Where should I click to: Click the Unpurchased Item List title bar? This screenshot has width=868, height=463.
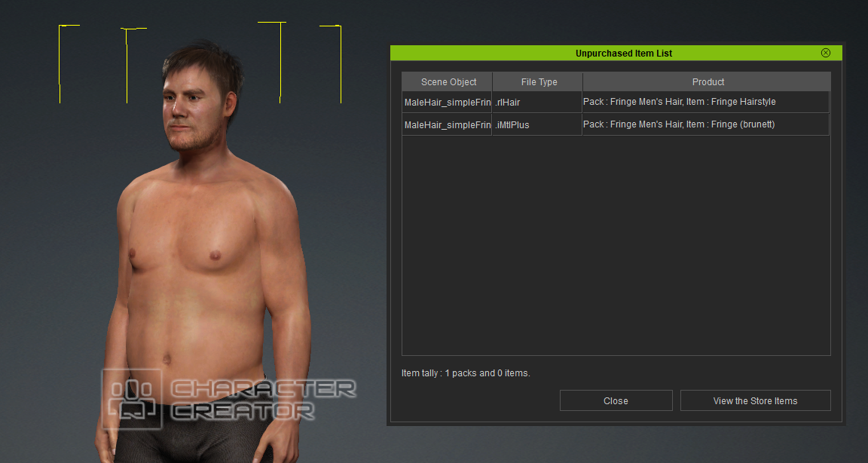(x=616, y=54)
